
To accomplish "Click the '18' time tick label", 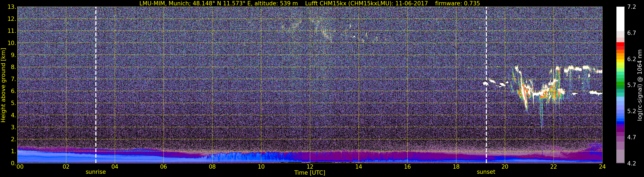I will point(456,167).
